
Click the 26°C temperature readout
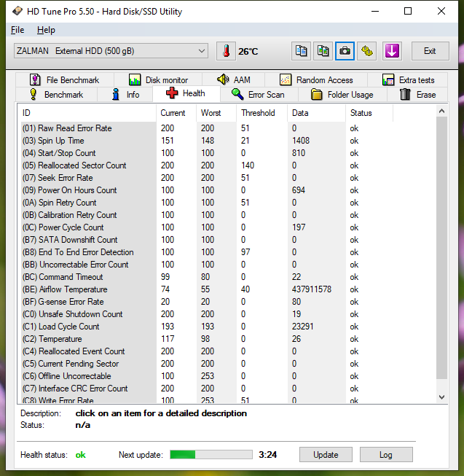tap(248, 51)
